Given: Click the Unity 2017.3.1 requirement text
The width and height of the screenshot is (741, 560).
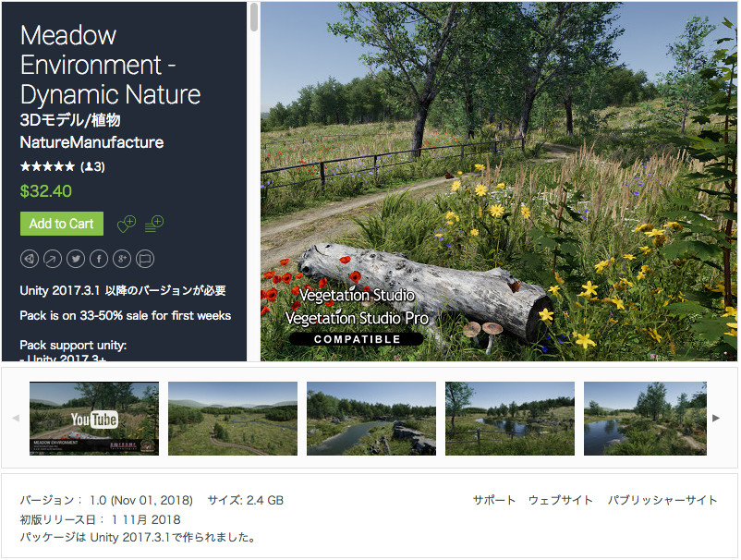Looking at the screenshot, I should 123,290.
